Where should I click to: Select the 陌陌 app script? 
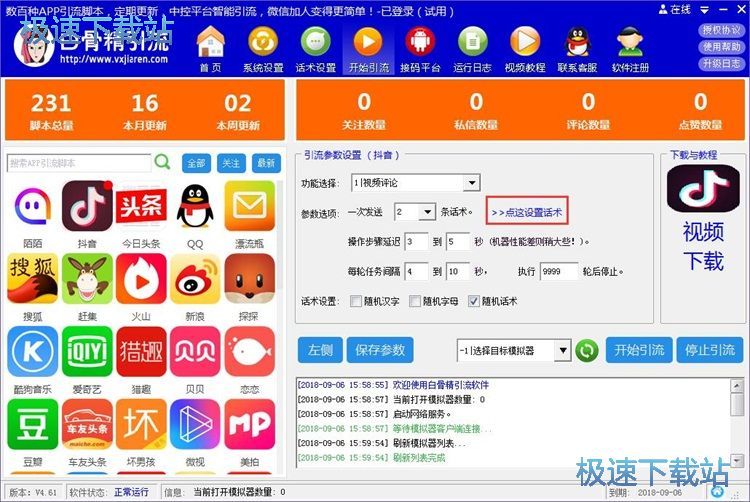coord(33,207)
